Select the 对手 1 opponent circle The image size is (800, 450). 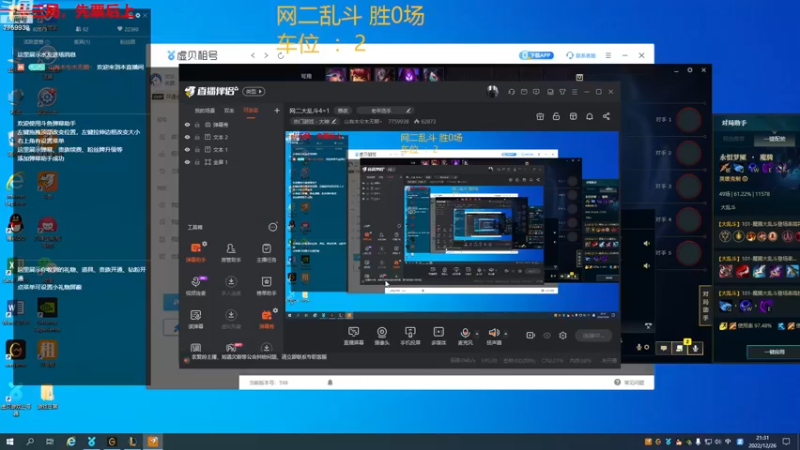click(688, 120)
